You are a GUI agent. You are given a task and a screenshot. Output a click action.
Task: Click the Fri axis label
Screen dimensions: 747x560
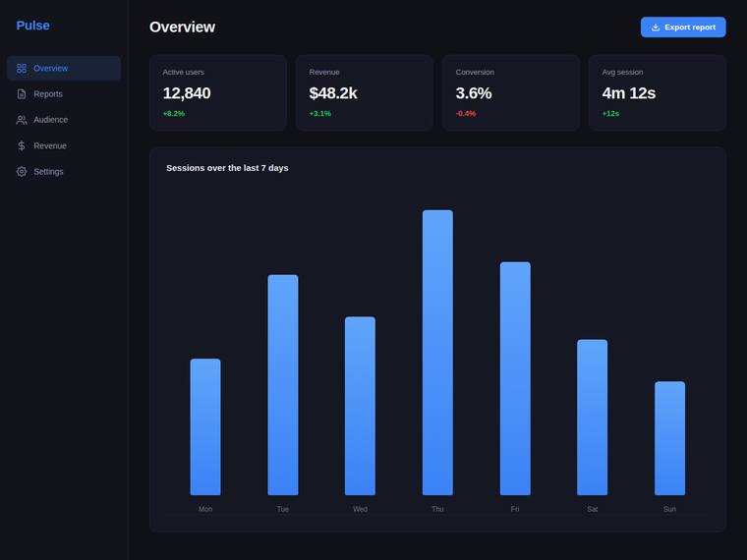coord(515,509)
